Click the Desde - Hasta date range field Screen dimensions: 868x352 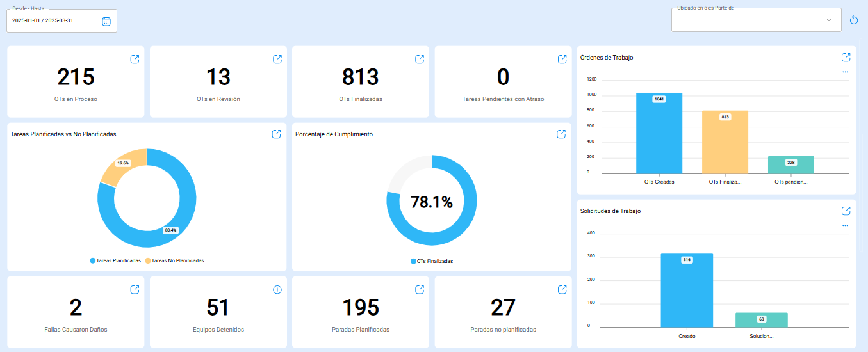point(54,20)
